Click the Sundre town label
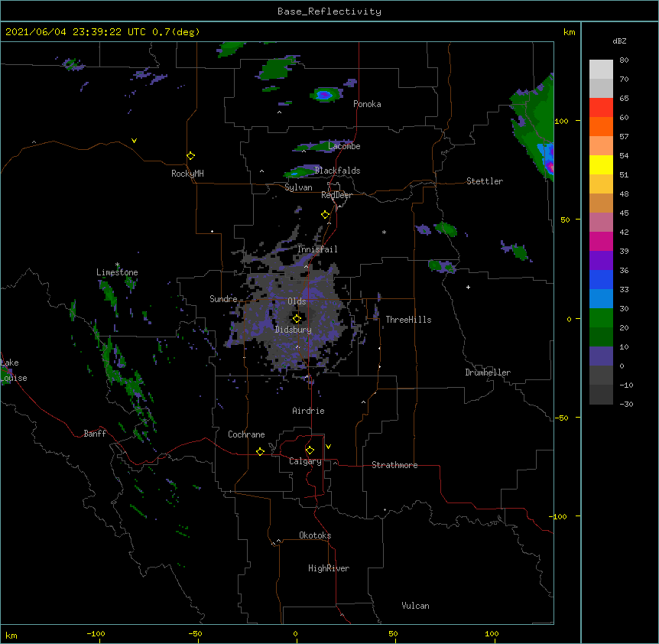659x644 pixels. (x=223, y=299)
